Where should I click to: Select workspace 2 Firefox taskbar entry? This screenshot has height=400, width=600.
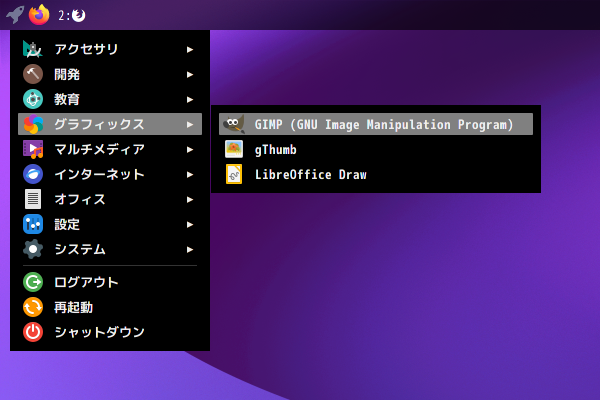click(x=72, y=15)
